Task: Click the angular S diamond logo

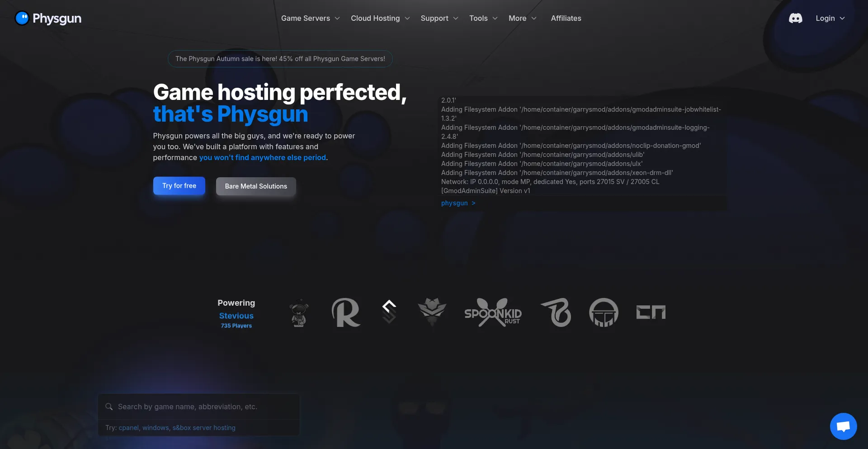Action: point(389,312)
